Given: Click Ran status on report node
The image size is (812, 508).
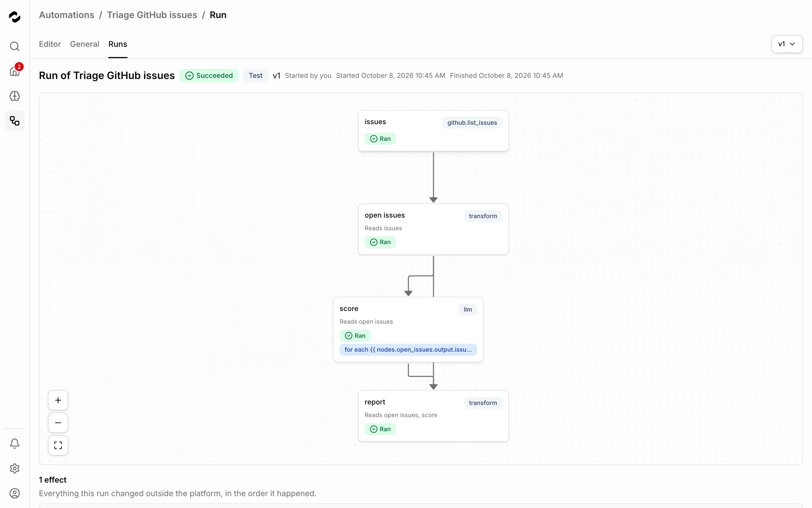Looking at the screenshot, I should click(x=380, y=429).
